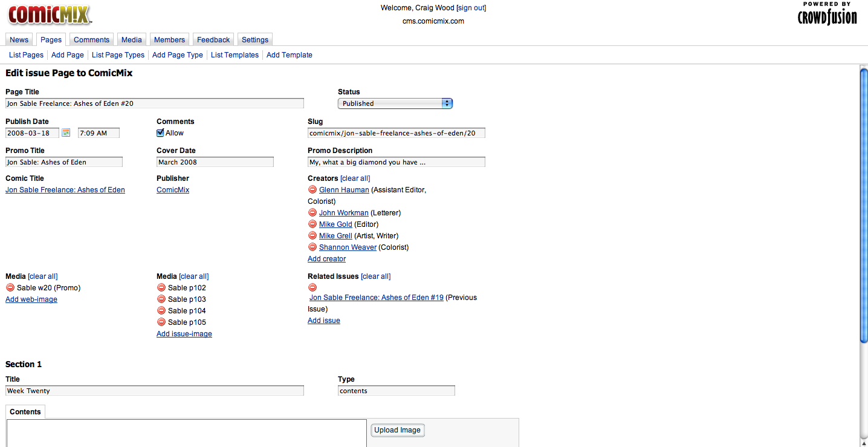Open the Add Page link

[x=68, y=55]
